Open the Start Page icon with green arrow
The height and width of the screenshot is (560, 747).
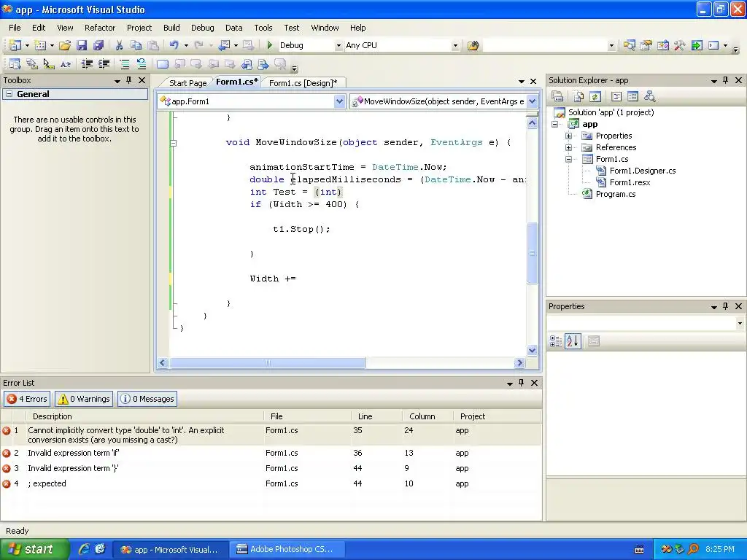[697, 45]
